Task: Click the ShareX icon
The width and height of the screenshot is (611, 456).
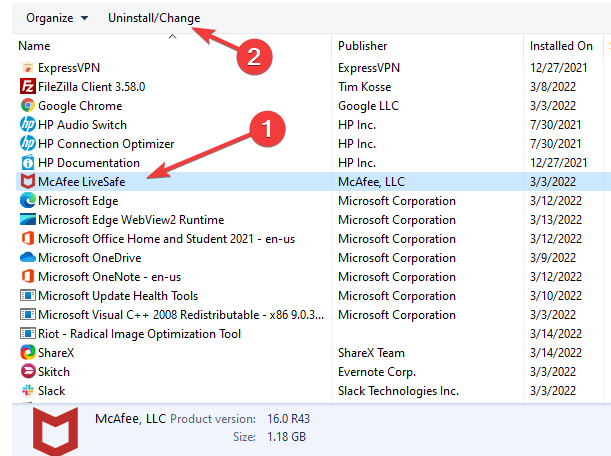Action: click(x=28, y=353)
